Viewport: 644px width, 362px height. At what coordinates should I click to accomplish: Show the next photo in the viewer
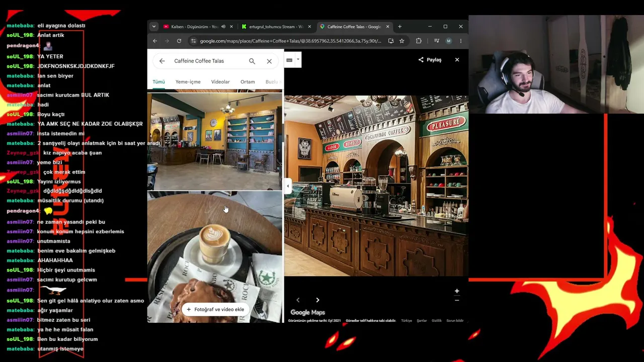(x=317, y=300)
